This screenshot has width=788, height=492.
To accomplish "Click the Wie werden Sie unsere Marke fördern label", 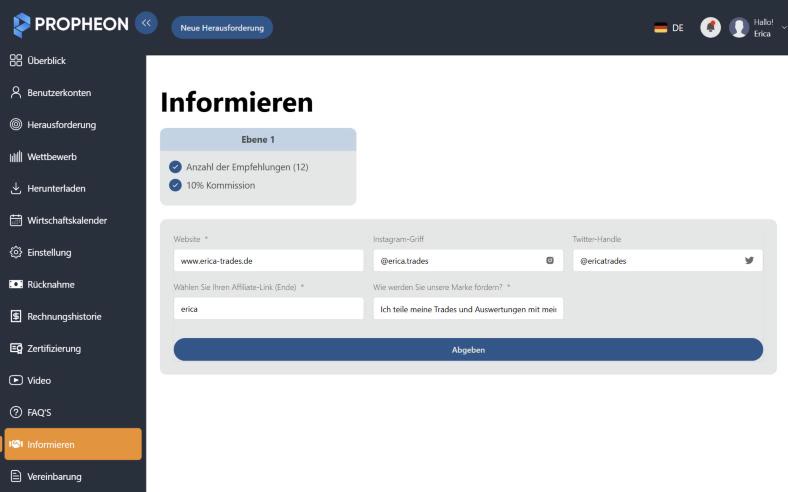I will click(x=441, y=287).
